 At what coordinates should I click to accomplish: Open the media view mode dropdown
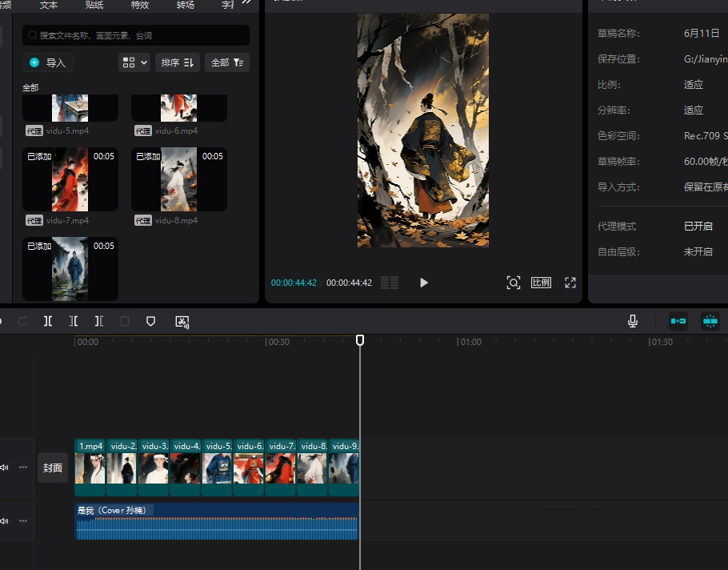click(x=134, y=62)
